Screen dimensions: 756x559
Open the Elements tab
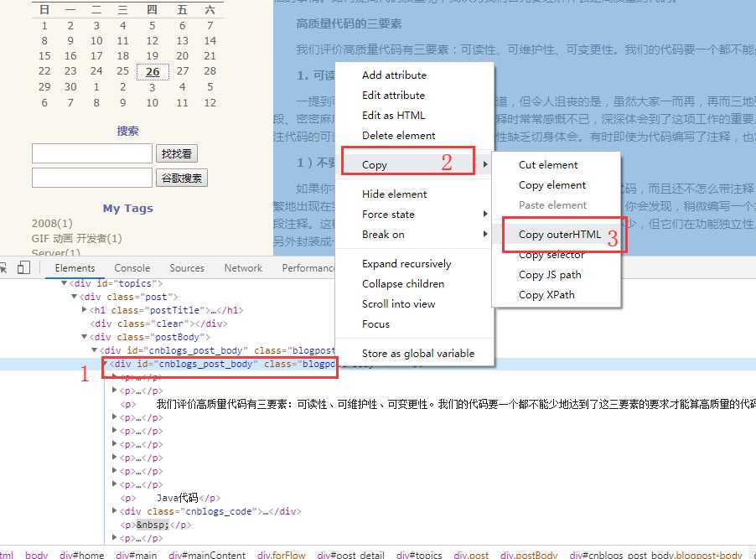pos(75,267)
